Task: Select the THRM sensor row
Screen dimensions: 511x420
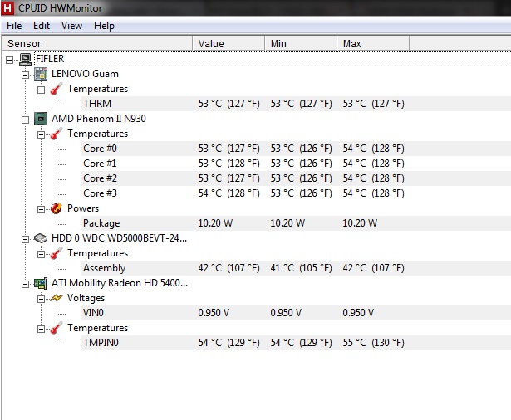Action: tap(296, 104)
